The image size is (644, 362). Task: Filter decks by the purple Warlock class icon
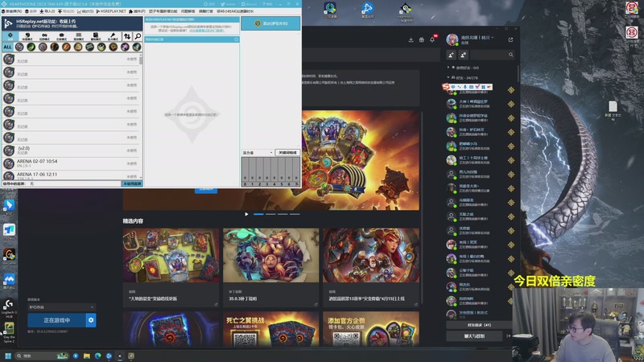[x=125, y=47]
